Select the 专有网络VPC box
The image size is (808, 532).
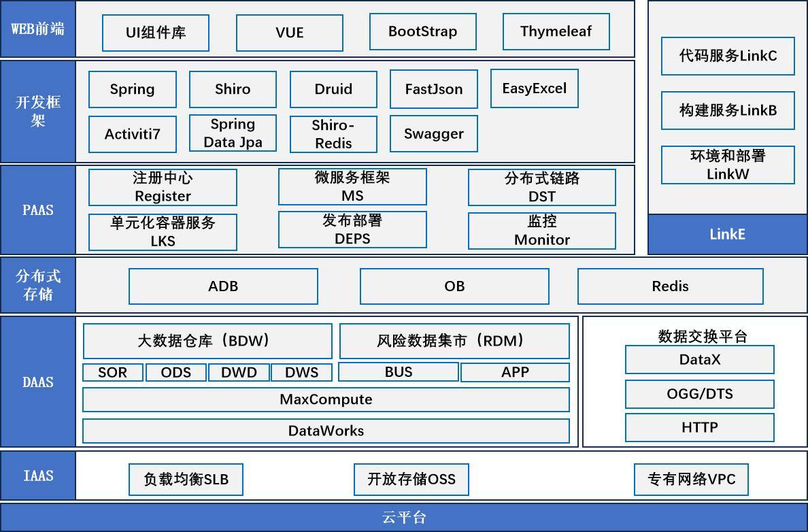692,480
